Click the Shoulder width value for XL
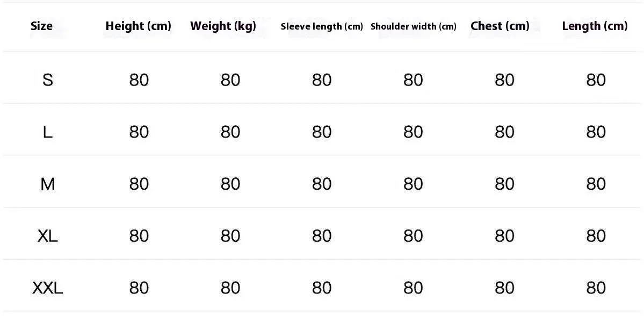This screenshot has width=644, height=316. click(413, 236)
